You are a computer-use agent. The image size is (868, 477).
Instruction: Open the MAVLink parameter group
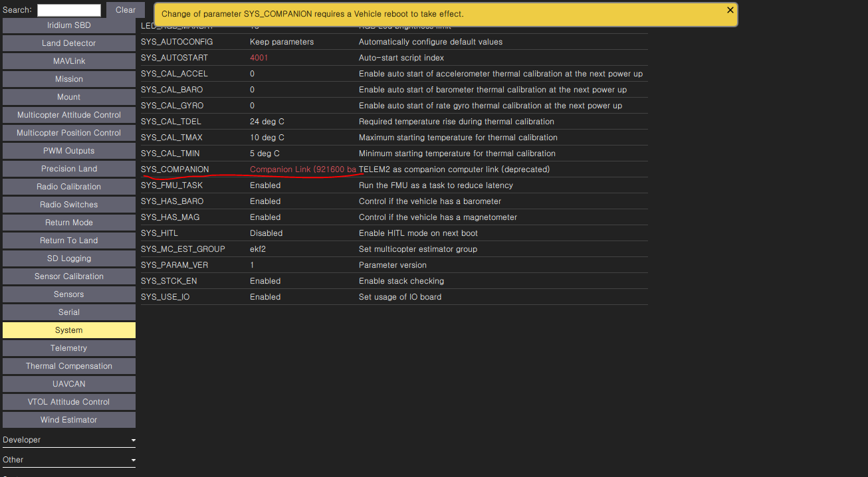[68, 60]
